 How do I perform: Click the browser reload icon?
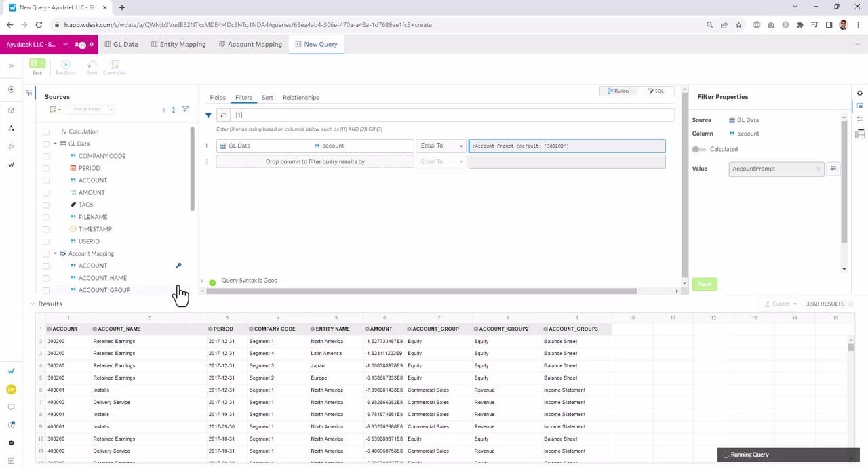[39, 25]
